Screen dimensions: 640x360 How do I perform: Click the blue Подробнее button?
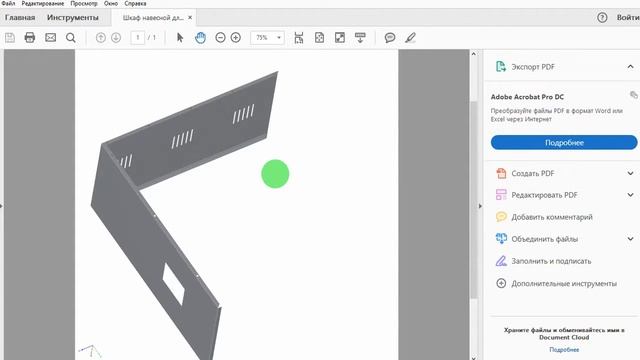(564, 142)
